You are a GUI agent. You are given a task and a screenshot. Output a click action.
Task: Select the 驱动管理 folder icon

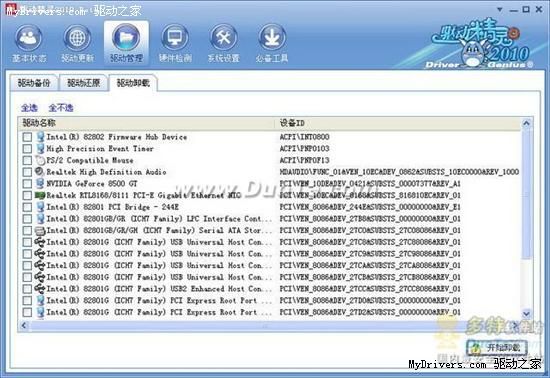126,38
